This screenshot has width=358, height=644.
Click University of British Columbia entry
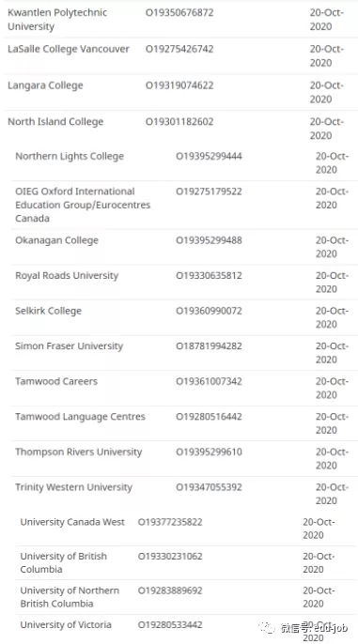[63, 562]
